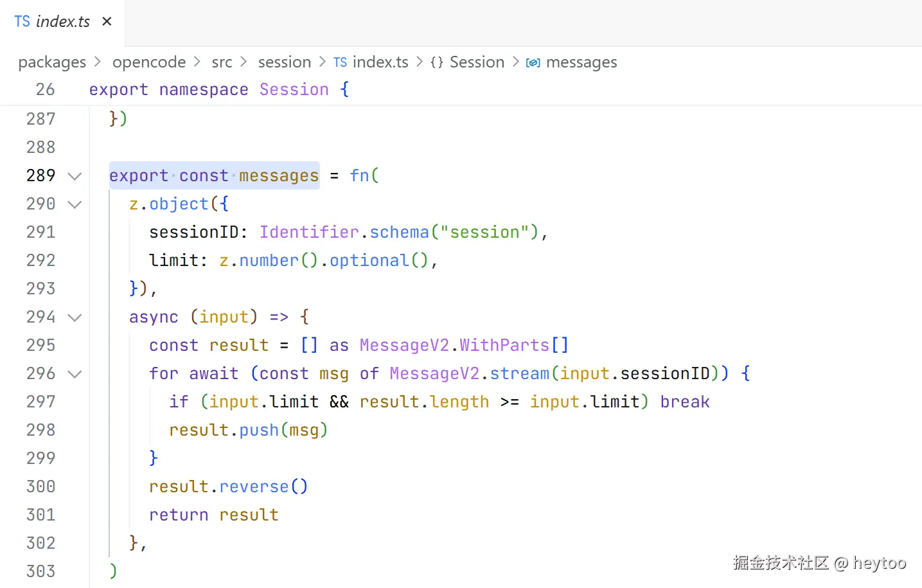Click line number 299

40,458
